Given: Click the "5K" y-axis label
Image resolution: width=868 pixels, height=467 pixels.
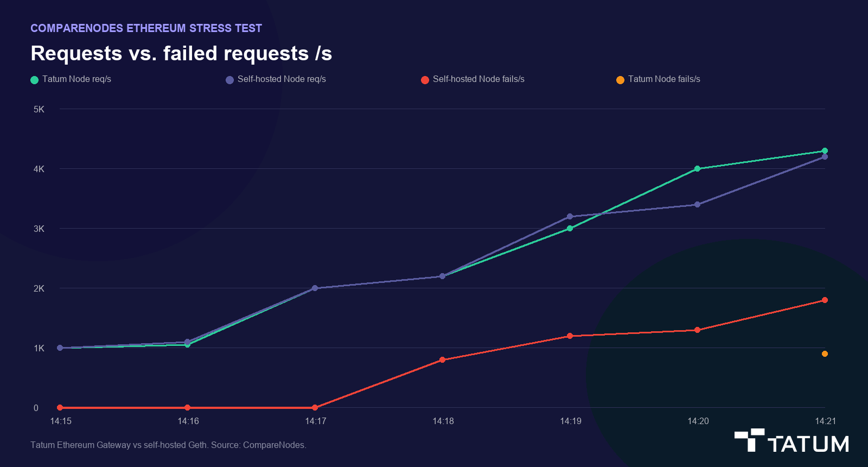Looking at the screenshot, I should click(39, 110).
